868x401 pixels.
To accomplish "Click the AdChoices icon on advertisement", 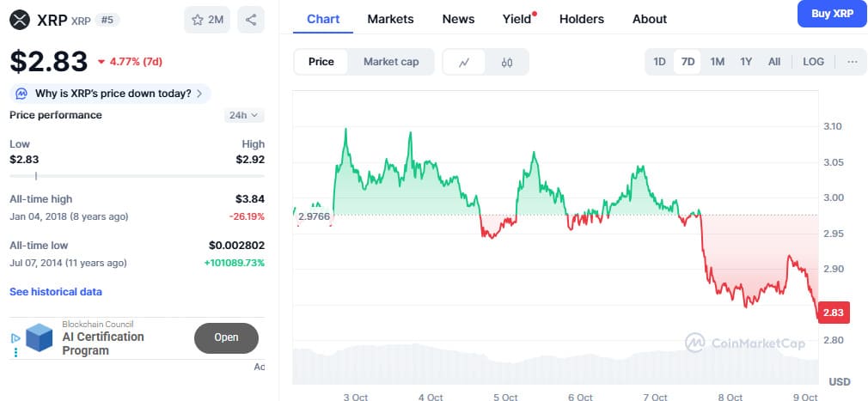I will 15,338.
